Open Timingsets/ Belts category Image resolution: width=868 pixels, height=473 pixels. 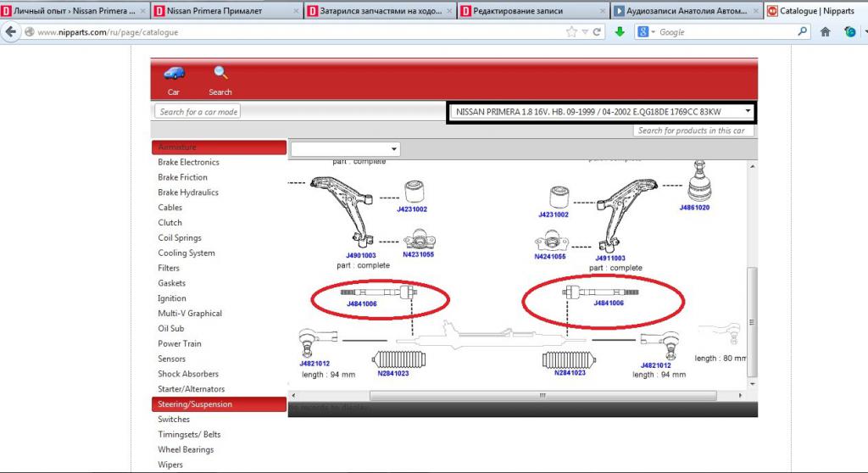189,434
